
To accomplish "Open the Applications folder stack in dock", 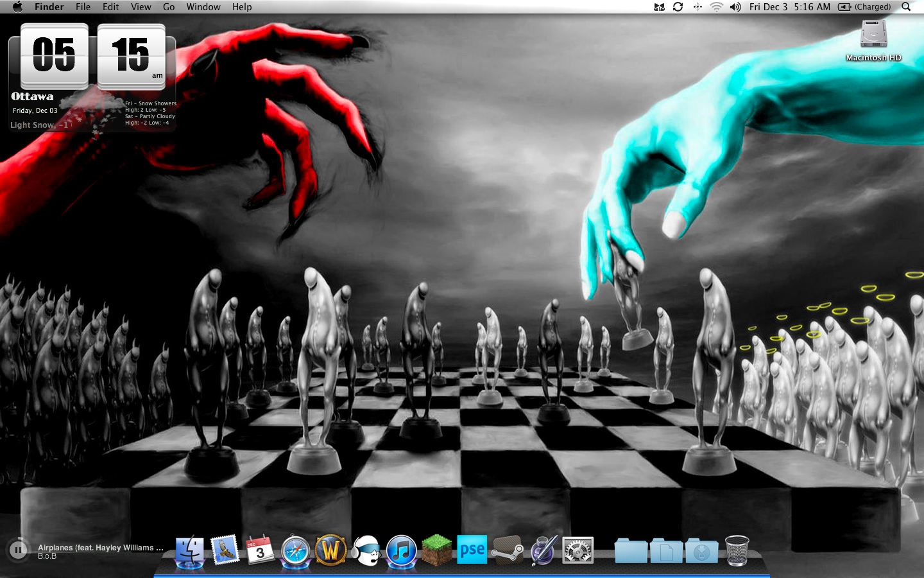I will (631, 551).
